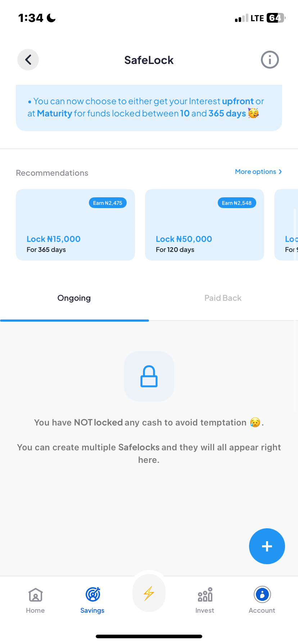The image size is (298, 644).
Task: Tap the padlock illustration icon
Action: pos(149,376)
